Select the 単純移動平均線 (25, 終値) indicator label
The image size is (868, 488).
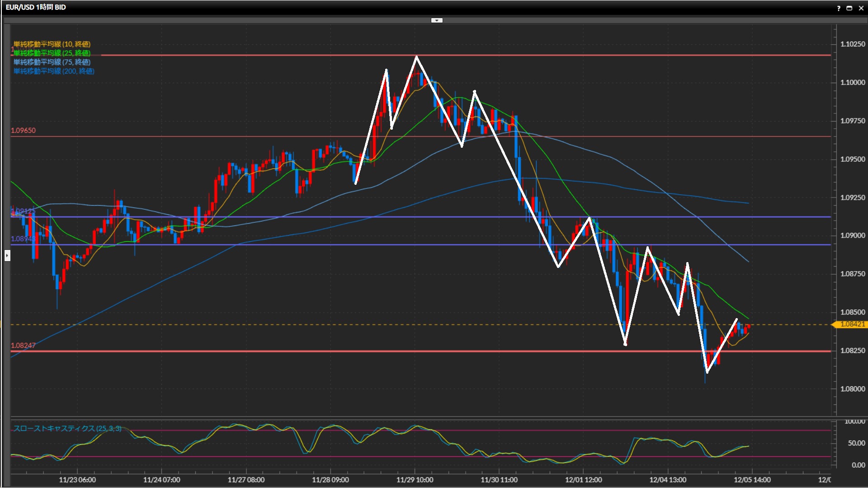click(x=52, y=53)
